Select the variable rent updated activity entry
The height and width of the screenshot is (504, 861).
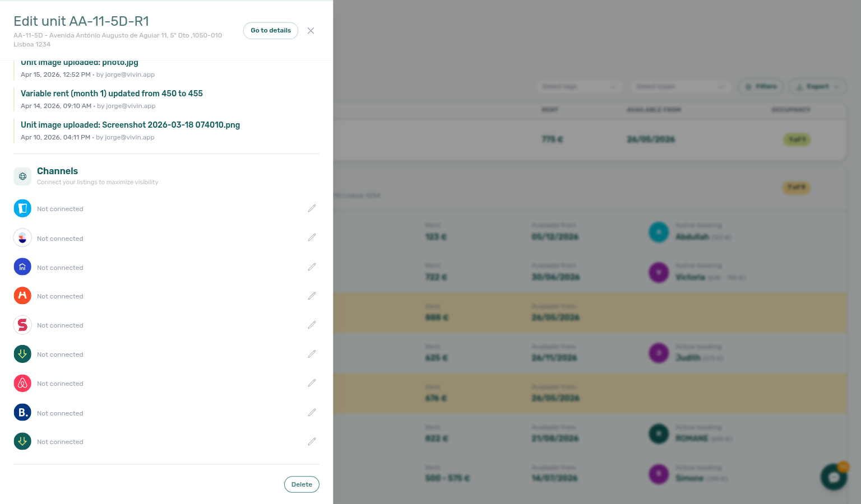112,94
